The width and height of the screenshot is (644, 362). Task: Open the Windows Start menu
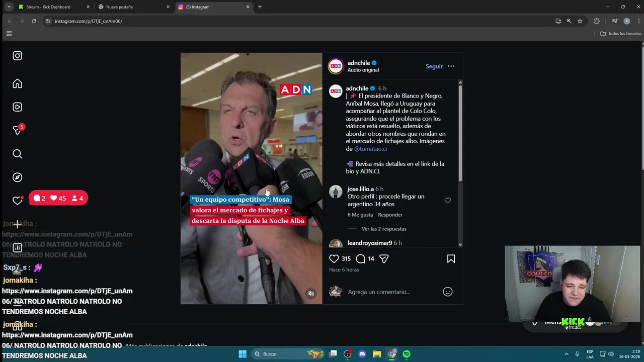click(243, 354)
